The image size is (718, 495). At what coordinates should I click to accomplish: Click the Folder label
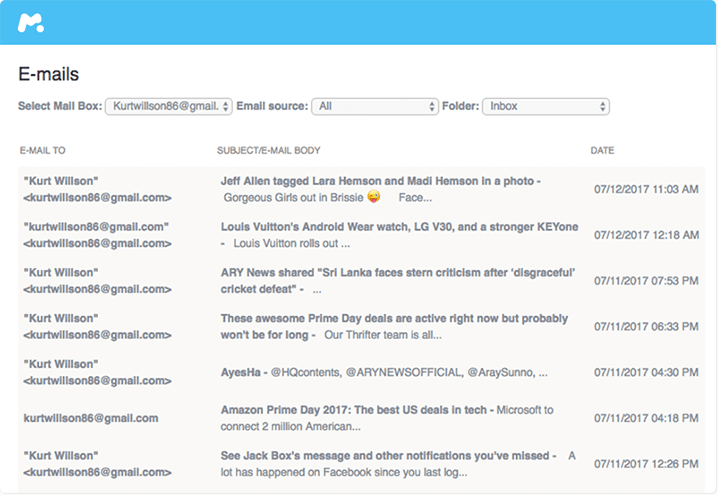pos(460,106)
